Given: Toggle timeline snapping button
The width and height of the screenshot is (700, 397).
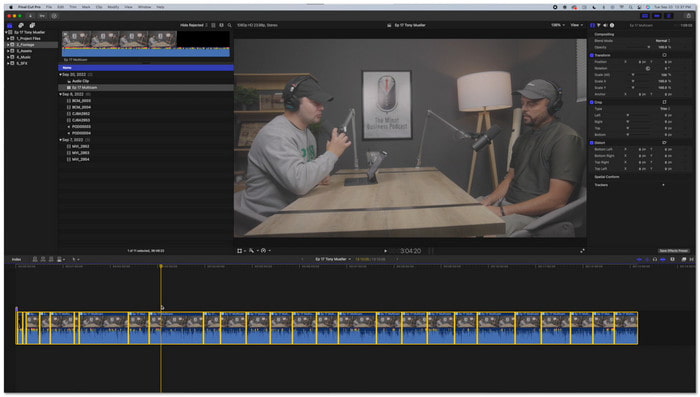Looking at the screenshot, I should [x=663, y=259].
